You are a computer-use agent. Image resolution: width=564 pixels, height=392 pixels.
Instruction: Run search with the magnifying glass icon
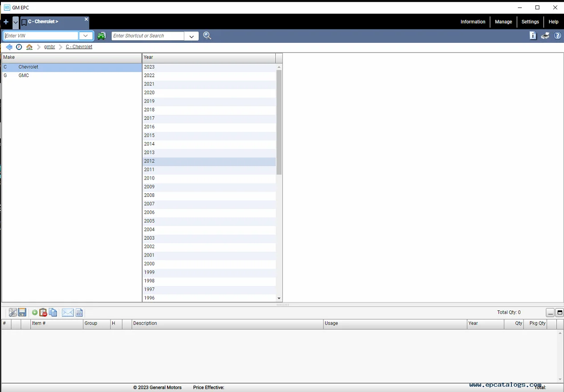[207, 36]
